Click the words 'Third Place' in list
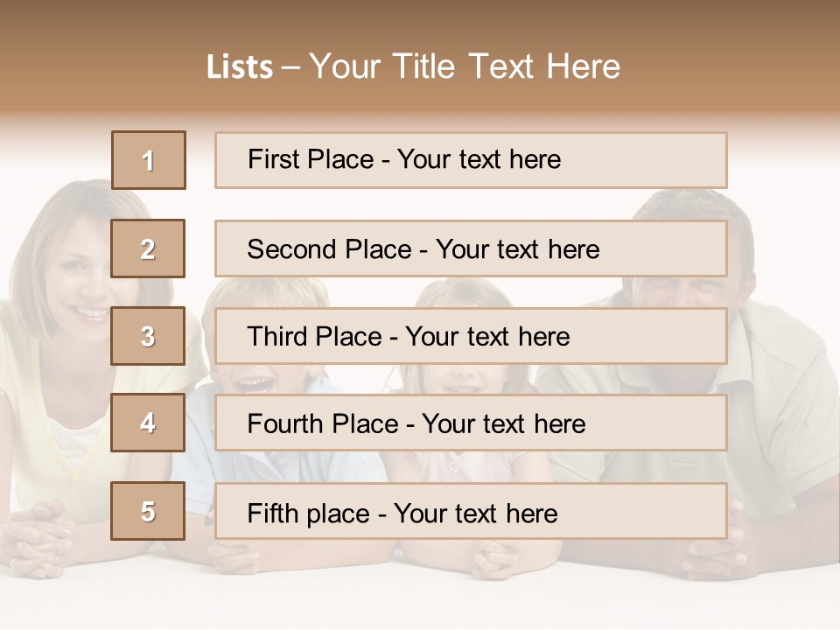The width and height of the screenshot is (840, 630). tap(314, 336)
